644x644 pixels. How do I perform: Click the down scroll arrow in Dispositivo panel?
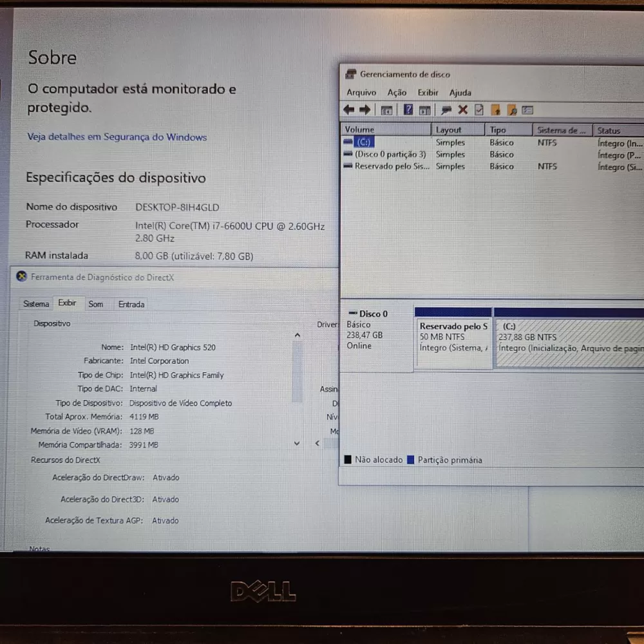coord(297,444)
